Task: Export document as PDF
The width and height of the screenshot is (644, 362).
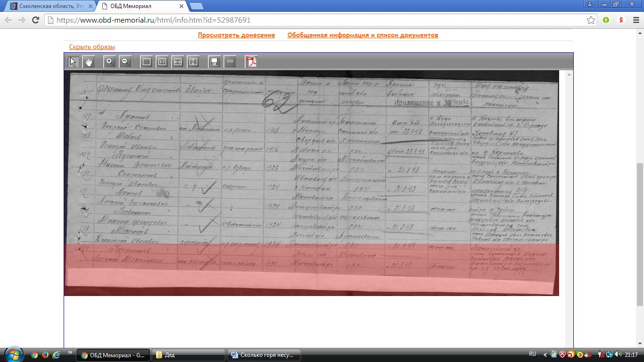Action: click(251, 62)
